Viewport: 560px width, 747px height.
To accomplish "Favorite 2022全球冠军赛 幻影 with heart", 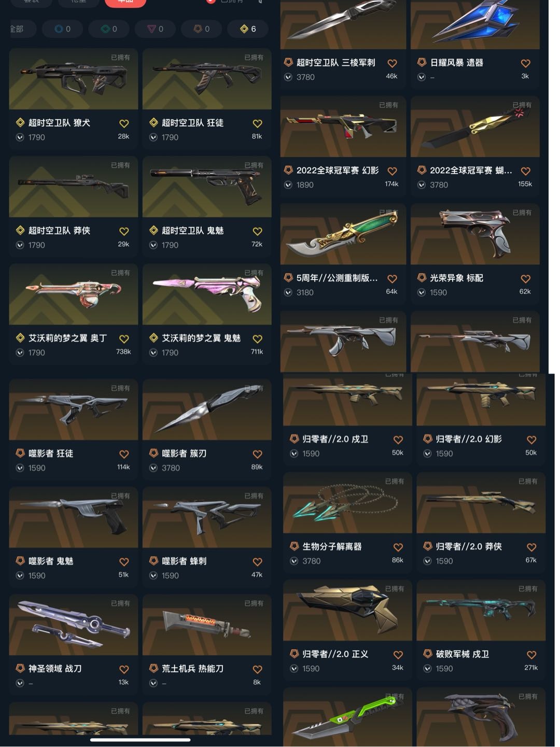I will [392, 171].
